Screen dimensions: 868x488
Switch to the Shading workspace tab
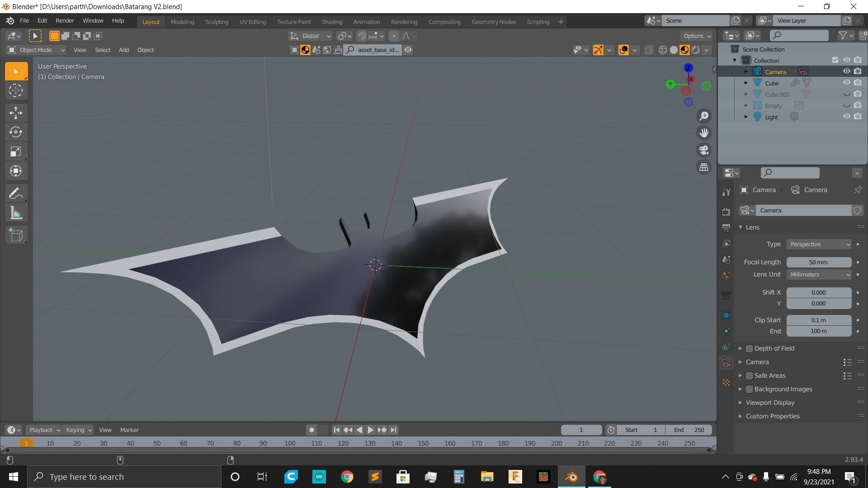(x=332, y=22)
